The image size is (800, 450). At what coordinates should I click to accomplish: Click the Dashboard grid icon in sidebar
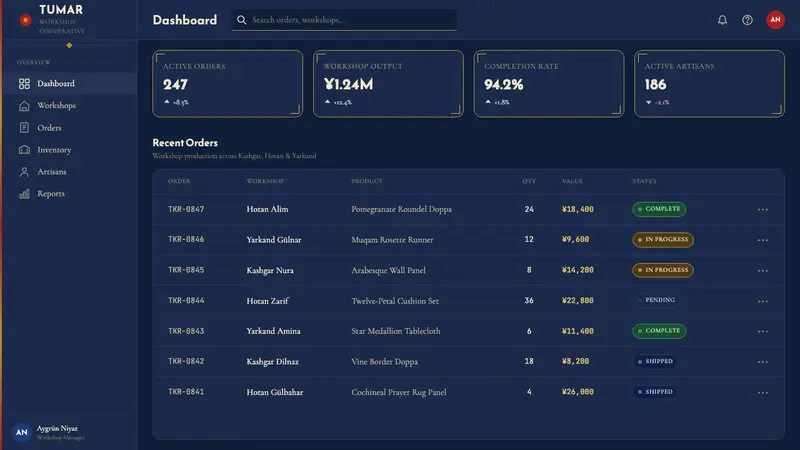pyautogui.click(x=24, y=84)
